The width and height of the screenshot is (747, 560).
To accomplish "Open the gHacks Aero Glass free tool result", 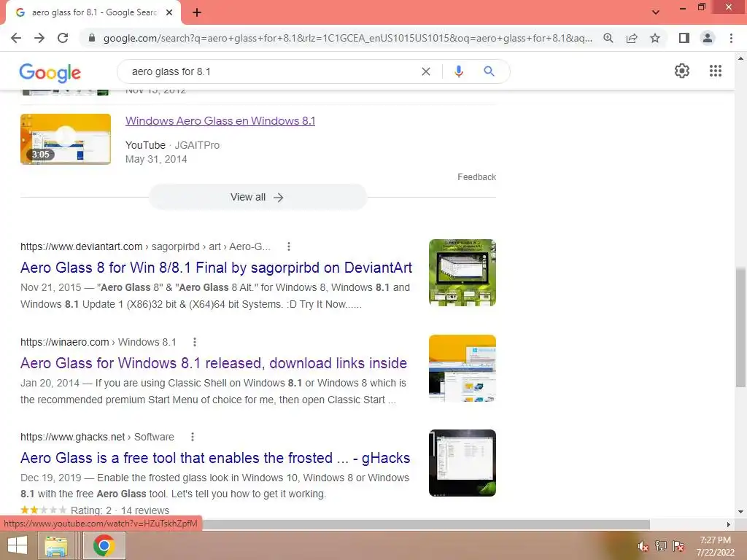I will tap(215, 458).
